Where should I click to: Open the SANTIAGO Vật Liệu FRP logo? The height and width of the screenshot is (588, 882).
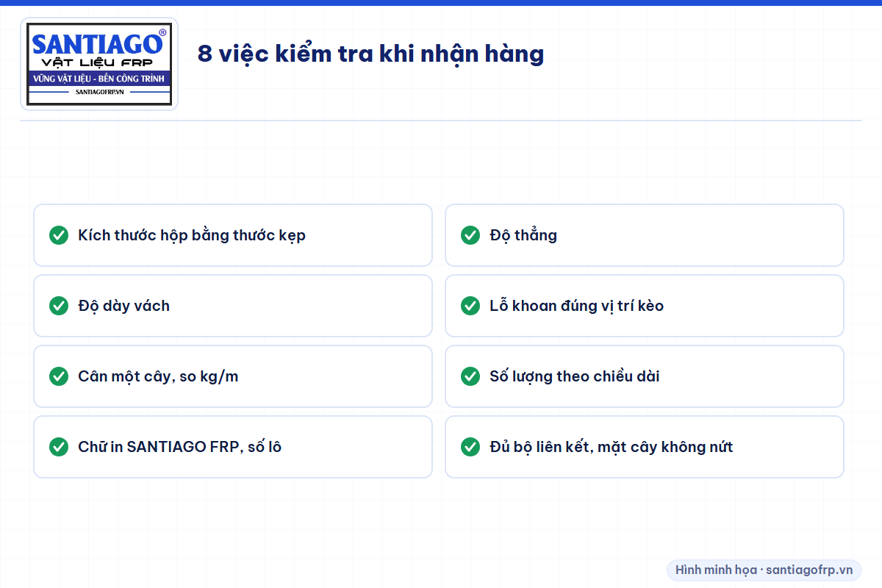[99, 64]
